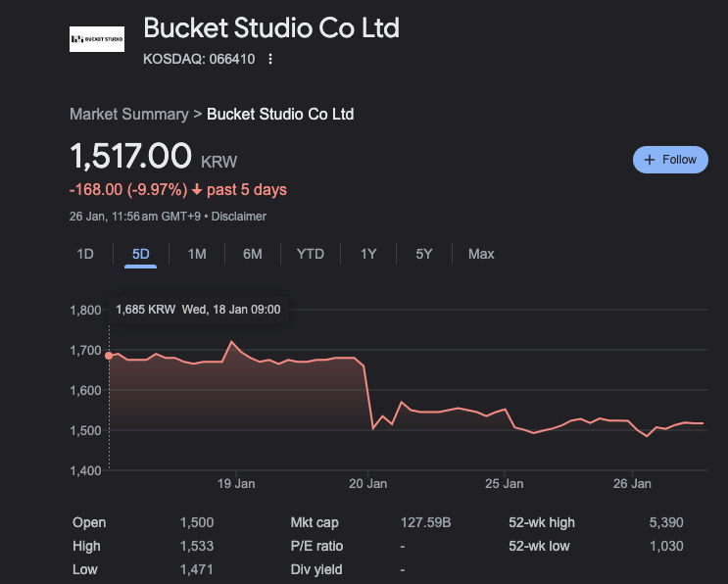Click the High value 1,533

click(197, 546)
